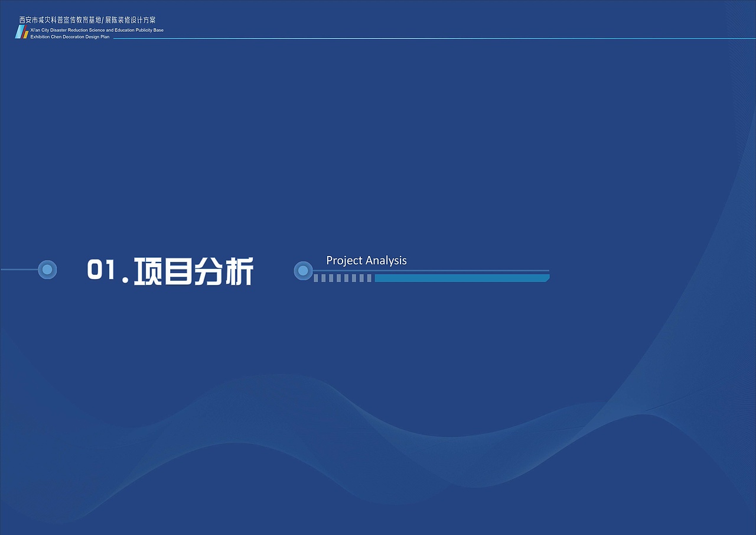The image size is (756, 535).
Task: Toggle the first dashed segment after the bullet
Action: [x=315, y=277]
